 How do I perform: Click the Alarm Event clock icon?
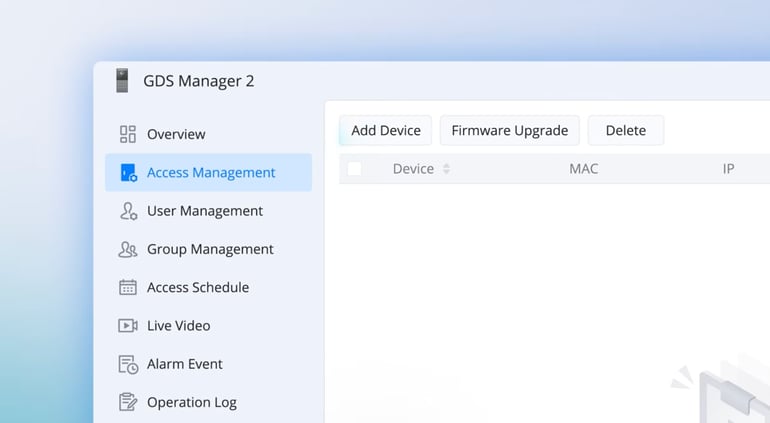[128, 364]
